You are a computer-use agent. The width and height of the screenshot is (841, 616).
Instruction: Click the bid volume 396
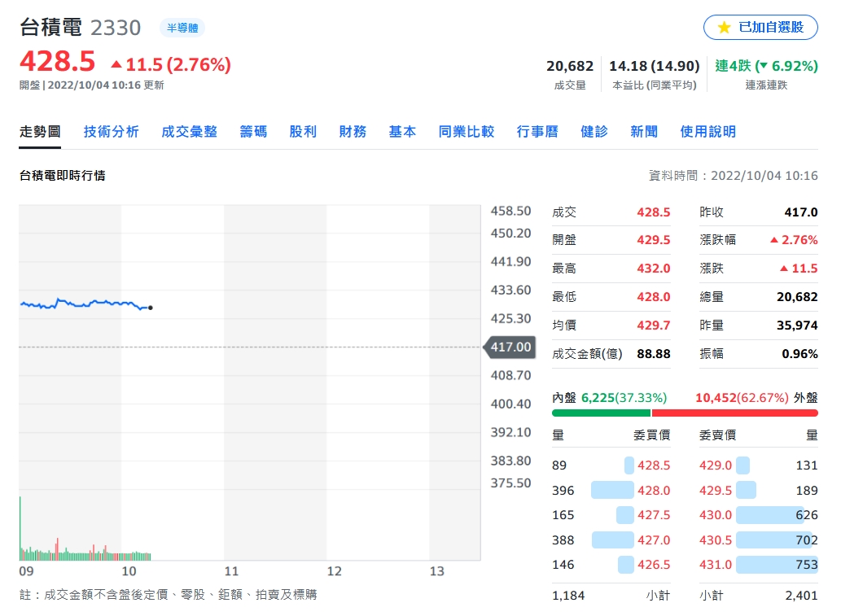(563, 490)
